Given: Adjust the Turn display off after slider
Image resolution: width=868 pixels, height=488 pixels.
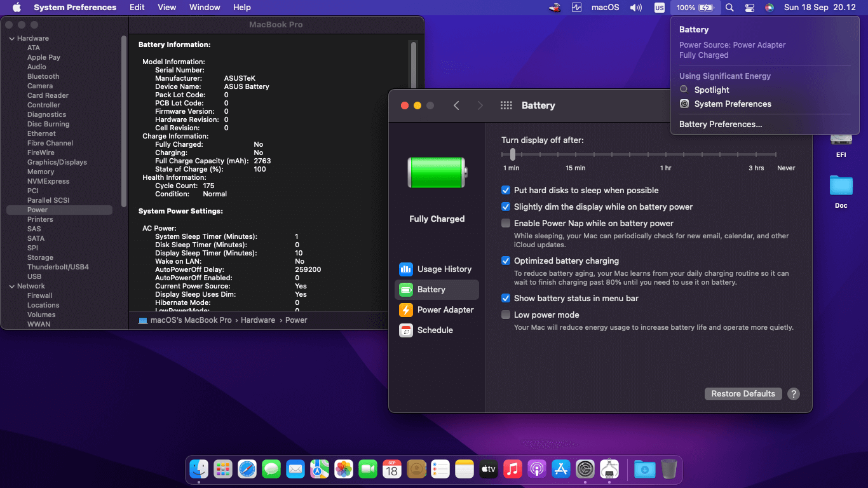Looking at the screenshot, I should tap(513, 154).
